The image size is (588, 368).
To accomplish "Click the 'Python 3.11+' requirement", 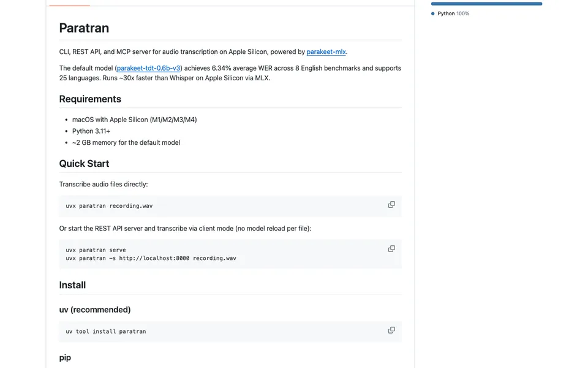I will pyautogui.click(x=91, y=131).
